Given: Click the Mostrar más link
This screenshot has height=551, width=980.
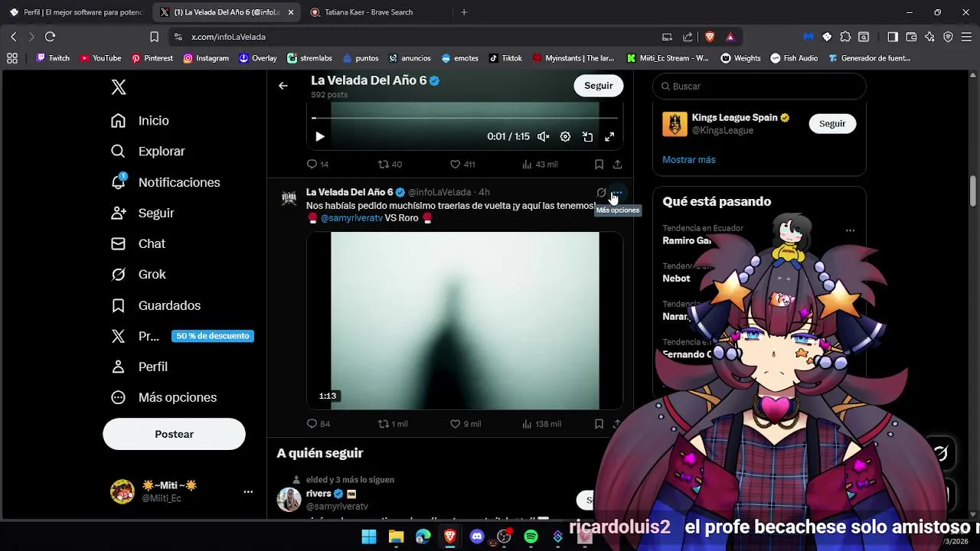Looking at the screenshot, I should click(x=689, y=160).
